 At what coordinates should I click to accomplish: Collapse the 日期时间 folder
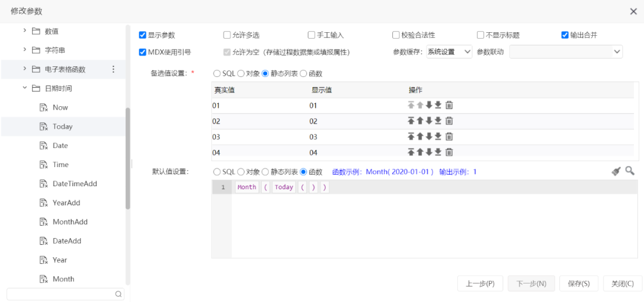pyautogui.click(x=24, y=88)
